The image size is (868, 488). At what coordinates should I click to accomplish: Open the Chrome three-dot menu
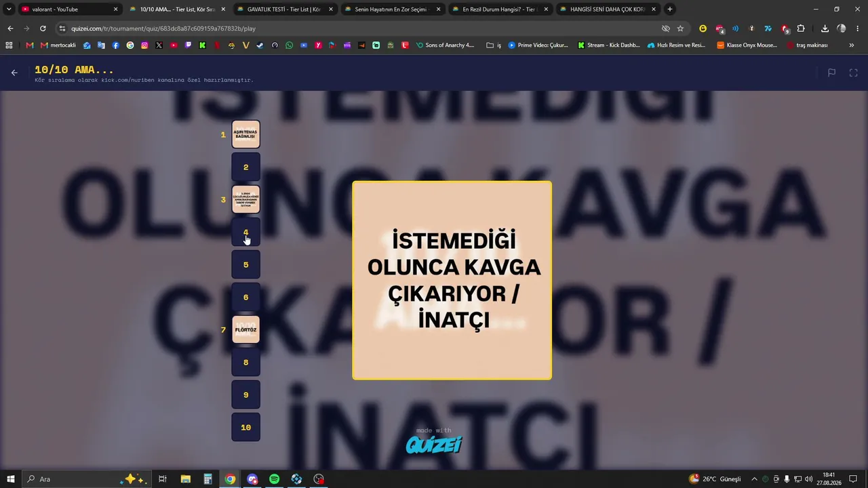point(858,28)
